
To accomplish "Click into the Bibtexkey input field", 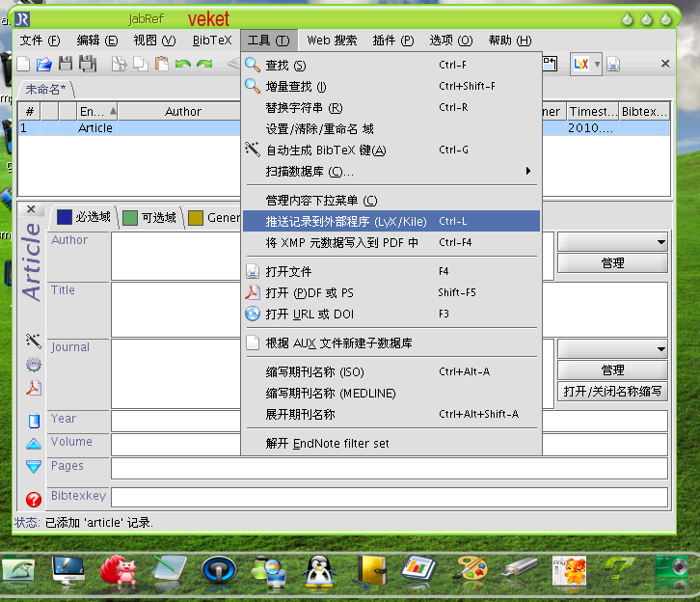I will 390,497.
